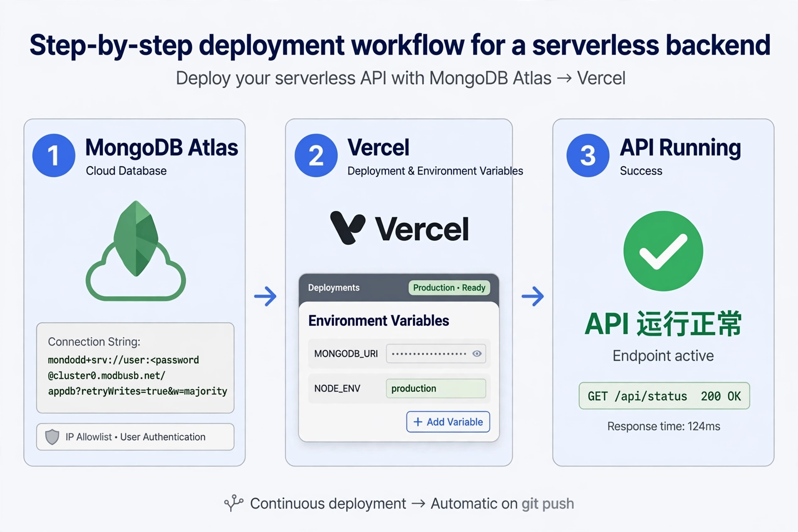Click the Vercel wordmark beside the logo
The width and height of the screenshot is (798, 532).
click(422, 229)
